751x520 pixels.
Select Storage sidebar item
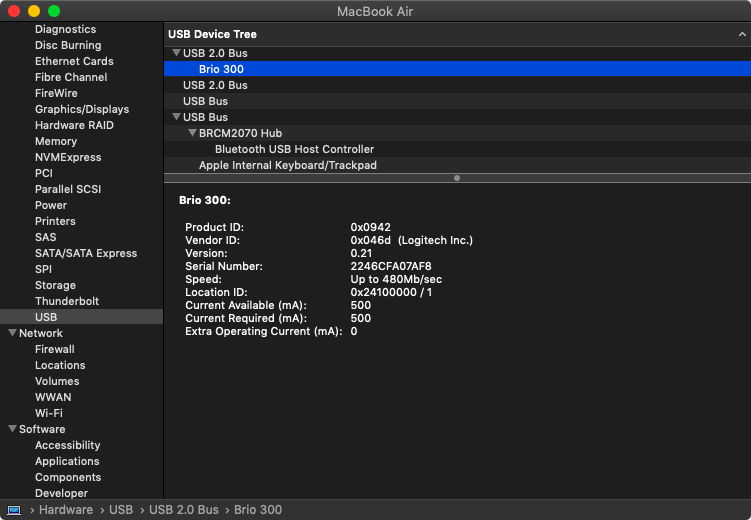[55, 285]
